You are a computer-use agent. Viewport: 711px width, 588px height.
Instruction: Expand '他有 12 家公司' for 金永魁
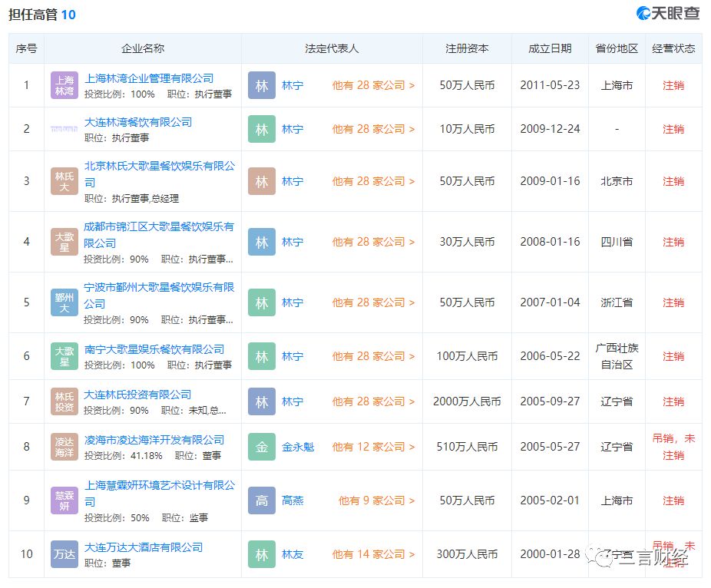(x=373, y=447)
